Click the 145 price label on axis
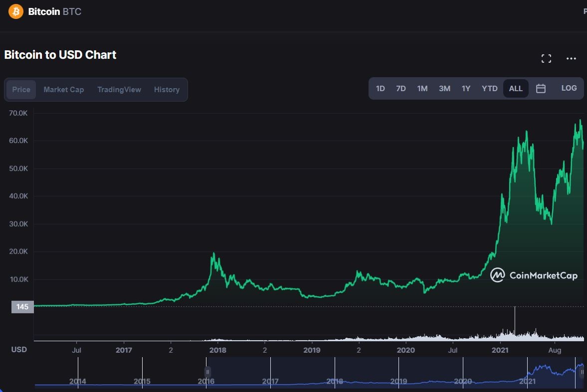Viewport: 587px width, 392px height. (22, 307)
